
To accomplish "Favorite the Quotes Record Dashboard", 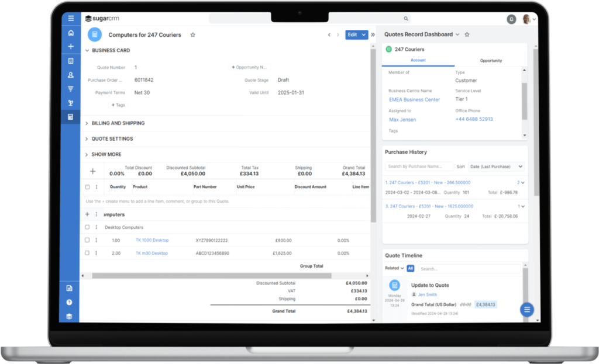I will 467,34.
